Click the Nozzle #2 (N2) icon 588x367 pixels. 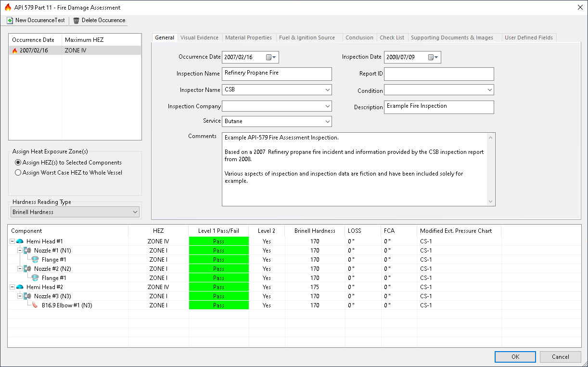[x=27, y=269]
